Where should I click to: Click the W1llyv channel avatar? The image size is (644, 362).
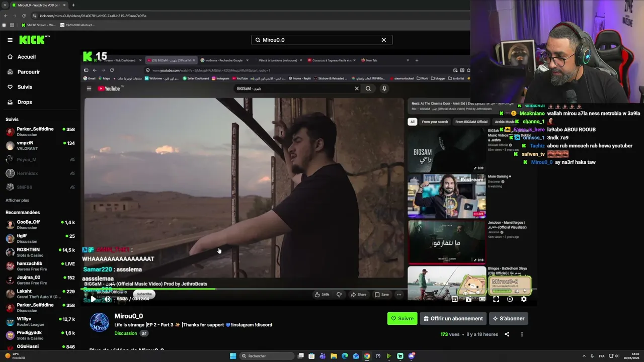pyautogui.click(x=10, y=322)
